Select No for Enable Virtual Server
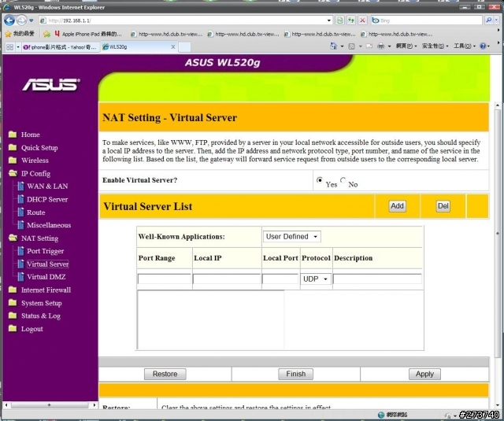 (x=343, y=180)
